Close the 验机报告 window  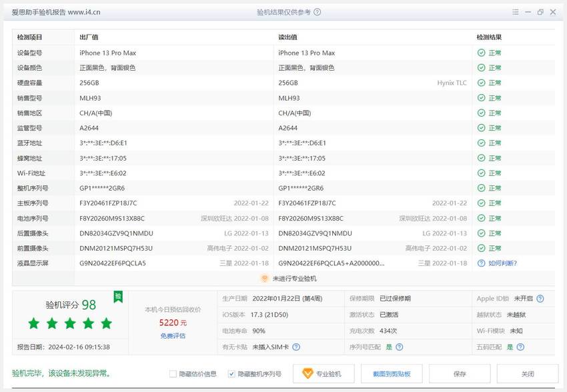pos(553,12)
